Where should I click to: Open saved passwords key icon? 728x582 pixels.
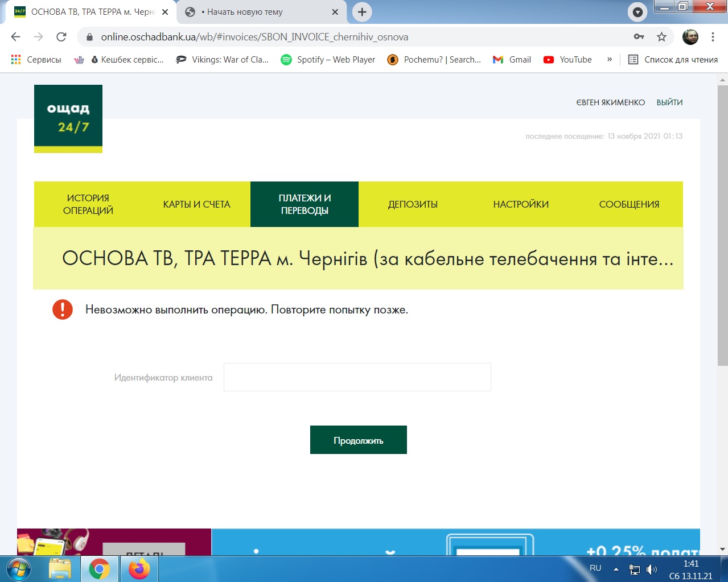(639, 37)
